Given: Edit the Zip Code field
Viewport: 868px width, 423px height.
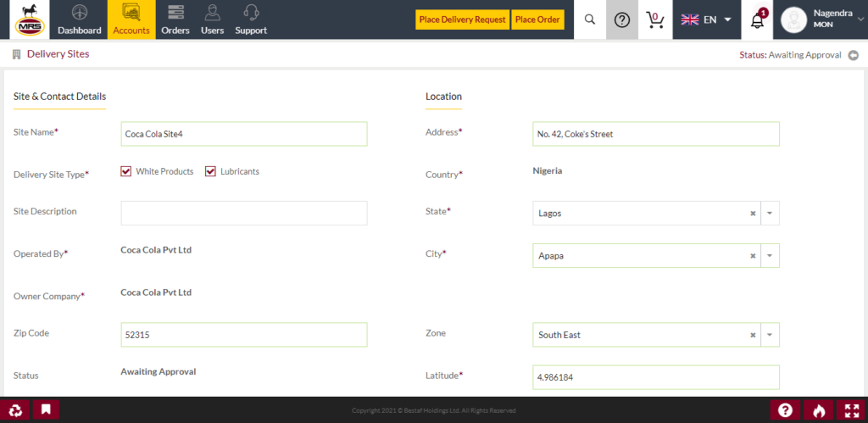Looking at the screenshot, I should [x=244, y=335].
